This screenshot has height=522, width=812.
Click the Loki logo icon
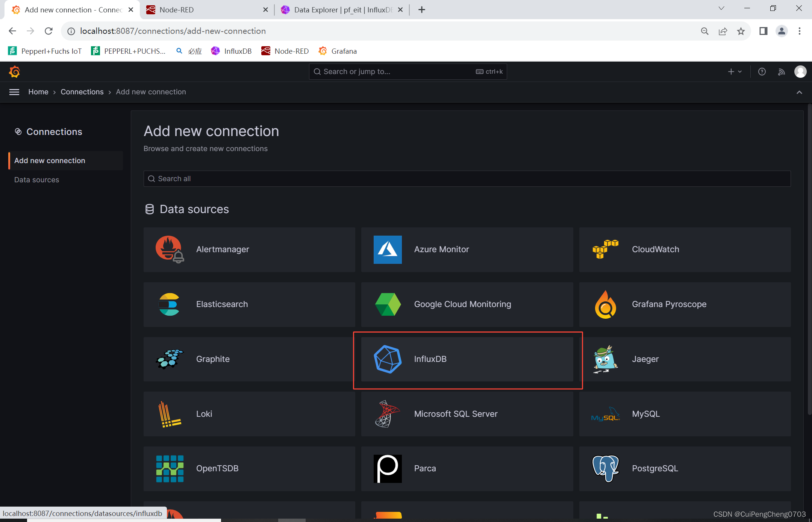[x=170, y=414]
